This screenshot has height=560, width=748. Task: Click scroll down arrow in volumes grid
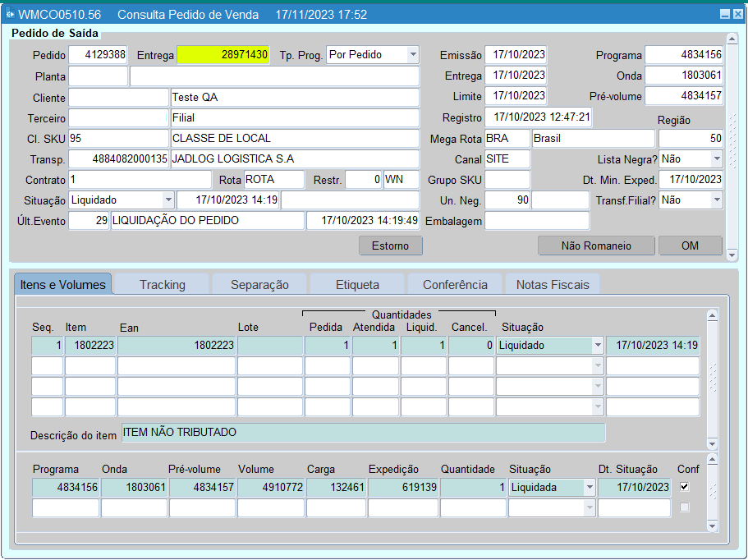(712, 526)
